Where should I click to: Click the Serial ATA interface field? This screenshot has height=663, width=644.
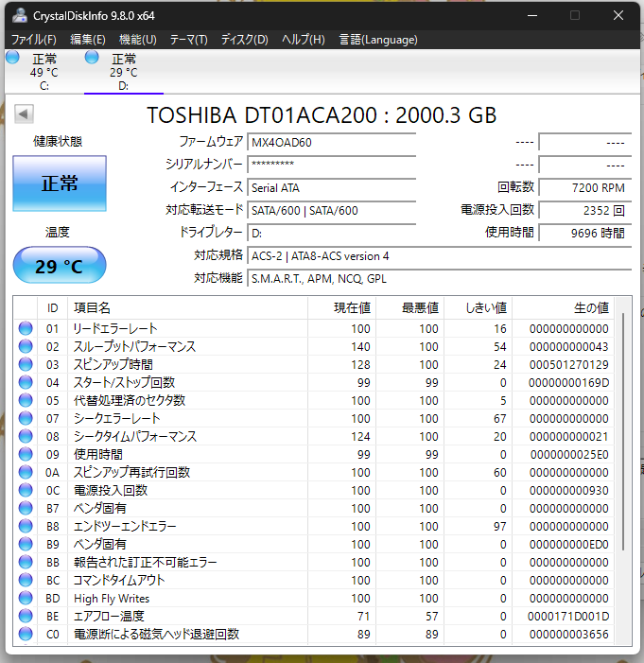(332, 187)
